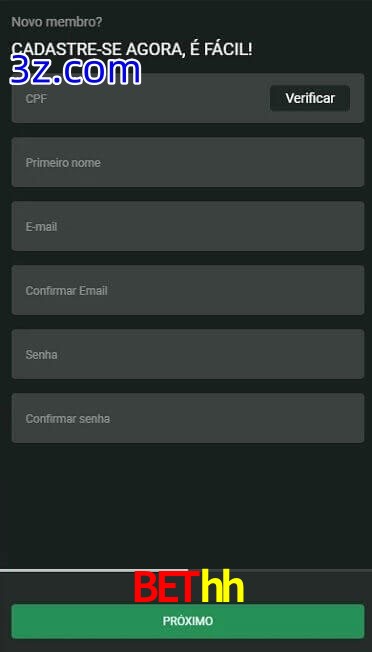372x652 pixels.
Task: Select the Primeiro nome field
Action: click(188, 162)
